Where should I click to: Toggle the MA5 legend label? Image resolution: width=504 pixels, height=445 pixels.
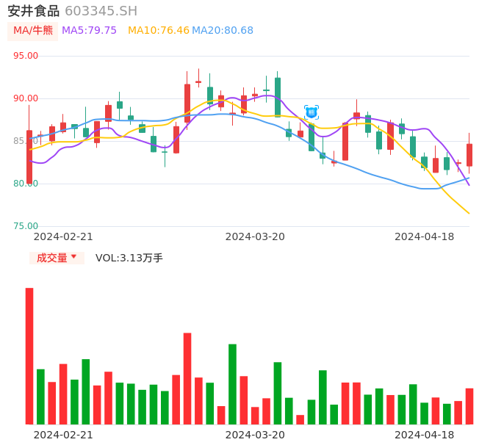(x=89, y=30)
